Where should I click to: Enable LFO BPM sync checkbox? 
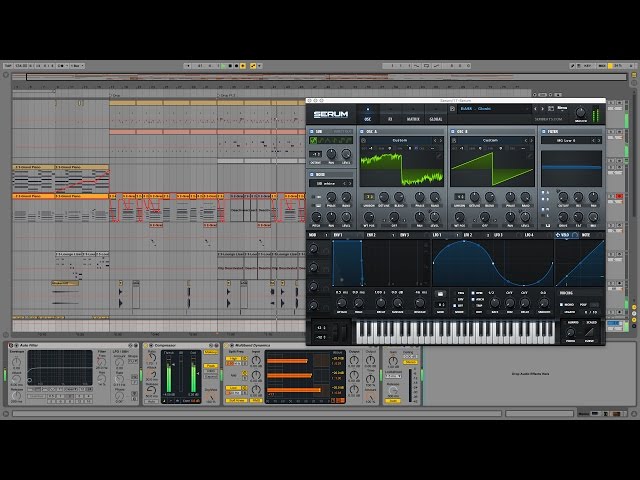tap(473, 293)
